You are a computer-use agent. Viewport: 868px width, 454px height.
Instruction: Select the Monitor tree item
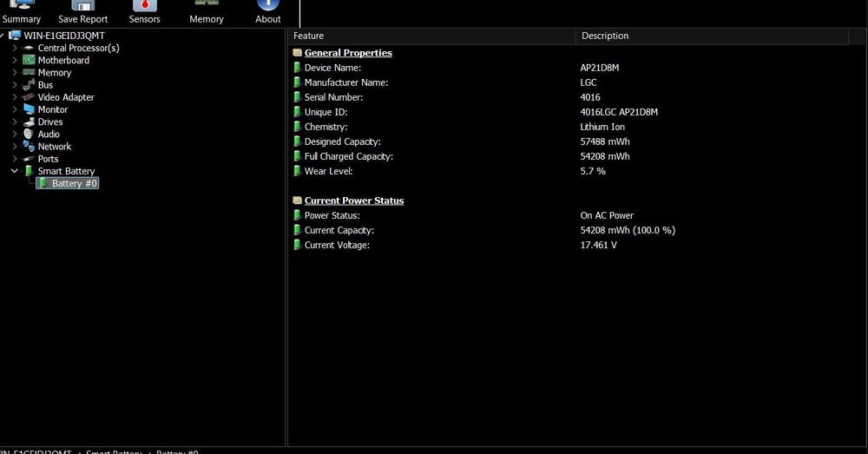[x=52, y=109]
